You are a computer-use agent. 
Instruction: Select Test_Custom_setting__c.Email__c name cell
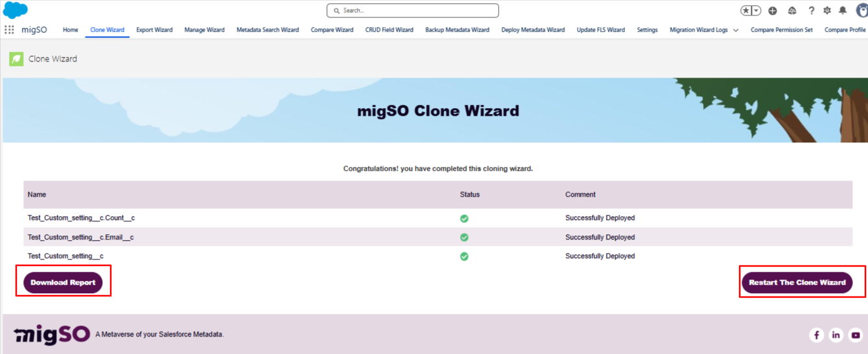coord(80,238)
